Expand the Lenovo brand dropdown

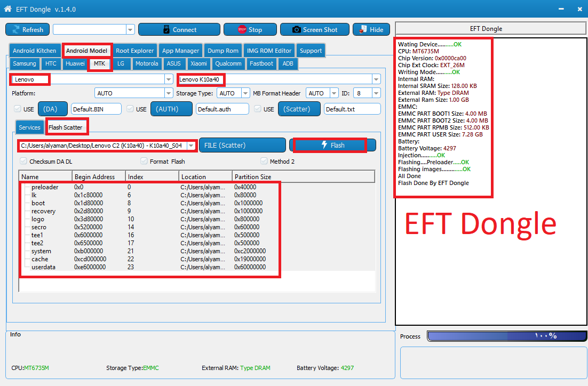pos(169,79)
